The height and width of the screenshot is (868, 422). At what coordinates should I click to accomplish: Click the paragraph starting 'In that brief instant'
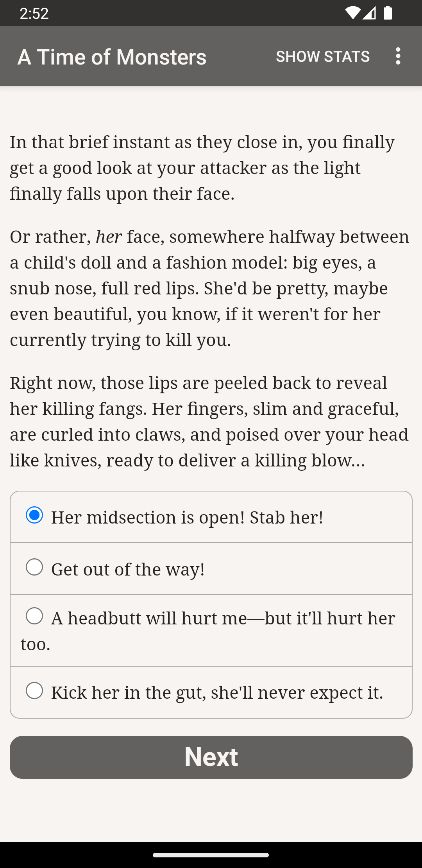(202, 168)
